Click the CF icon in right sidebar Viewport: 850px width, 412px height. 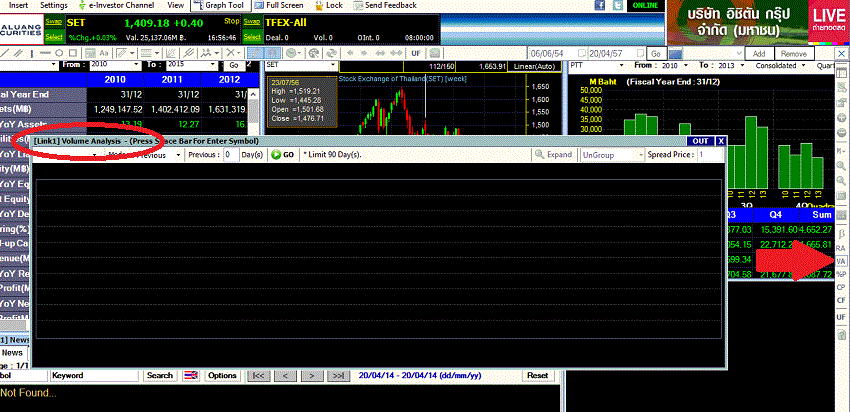pos(841,300)
